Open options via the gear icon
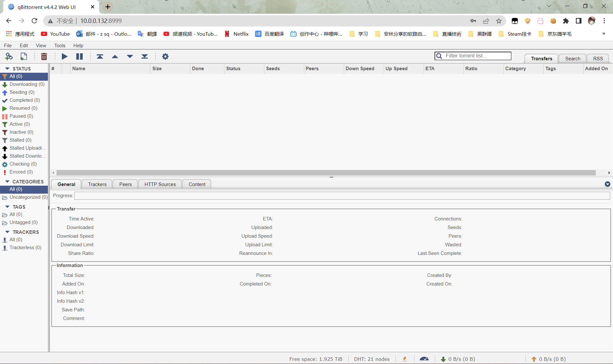 click(x=165, y=56)
